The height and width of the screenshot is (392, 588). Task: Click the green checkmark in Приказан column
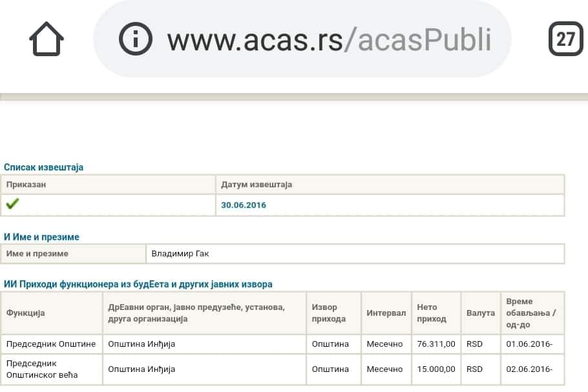pos(12,203)
